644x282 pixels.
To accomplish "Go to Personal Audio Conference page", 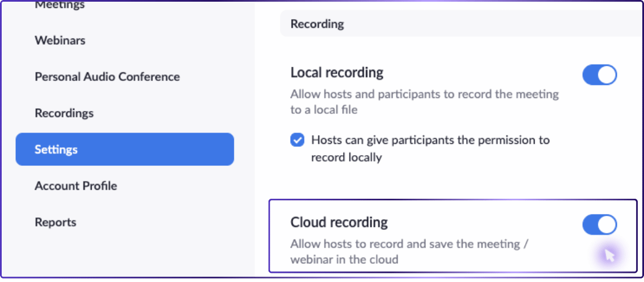I will tap(107, 77).
